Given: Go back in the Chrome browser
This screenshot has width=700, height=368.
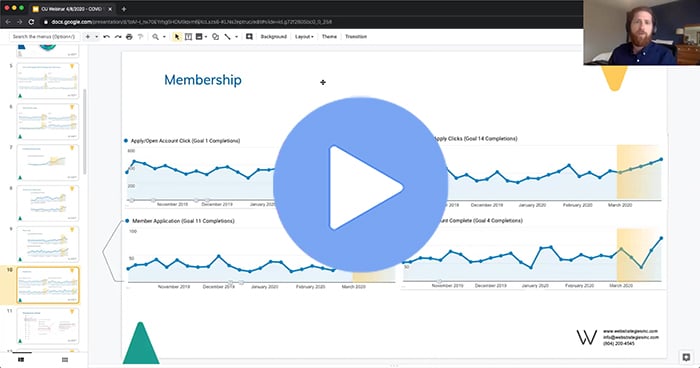Looking at the screenshot, I should click(8, 22).
